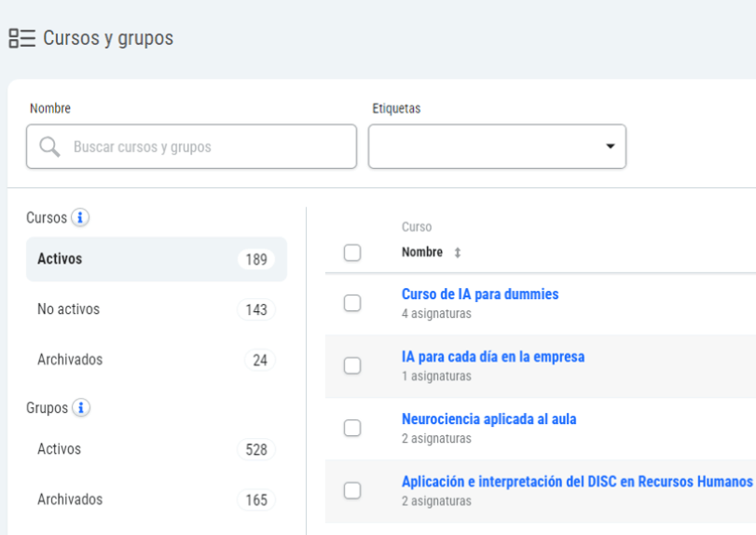Open the Grupos info icon

pos(81,408)
